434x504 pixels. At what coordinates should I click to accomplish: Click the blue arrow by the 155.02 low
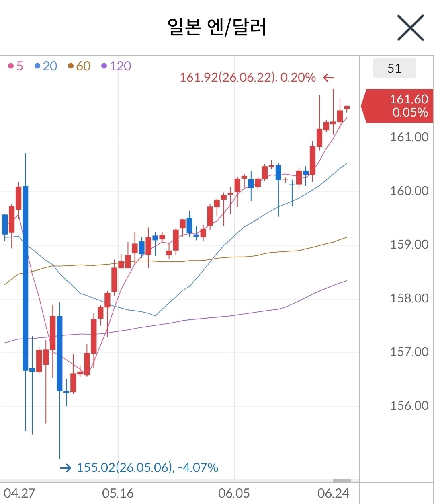point(65,468)
